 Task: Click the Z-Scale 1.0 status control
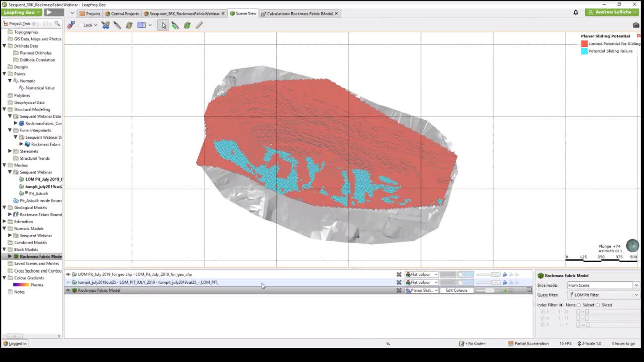point(589,343)
